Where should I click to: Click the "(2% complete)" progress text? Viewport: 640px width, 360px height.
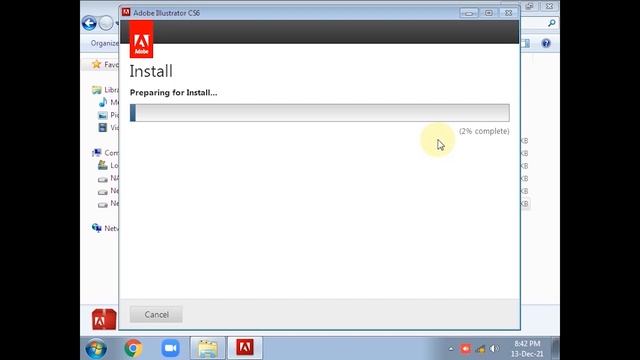[484, 131]
